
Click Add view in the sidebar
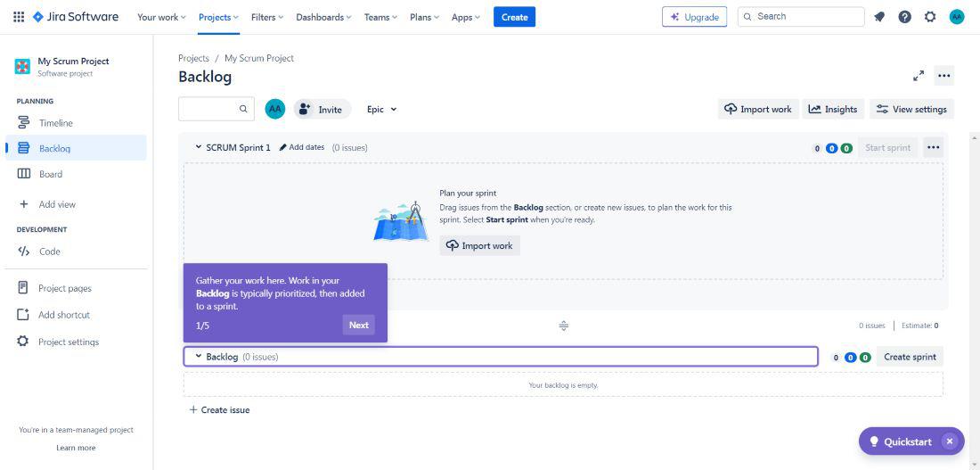tap(76, 204)
